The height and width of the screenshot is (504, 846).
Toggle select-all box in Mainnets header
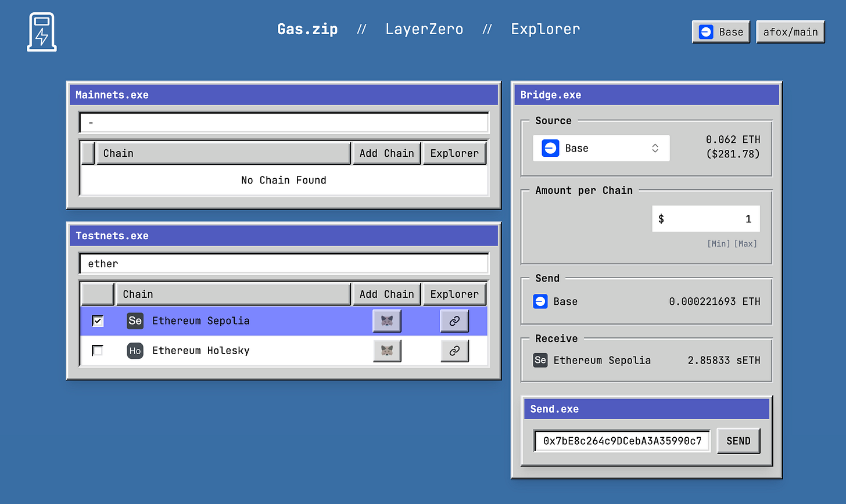point(88,153)
